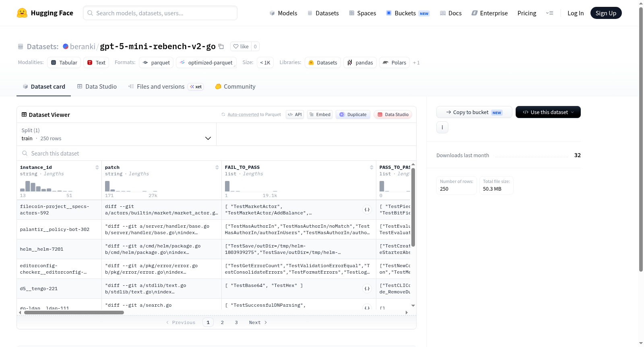Click the search magnifier in dataset search
644x347 pixels.
point(25,153)
